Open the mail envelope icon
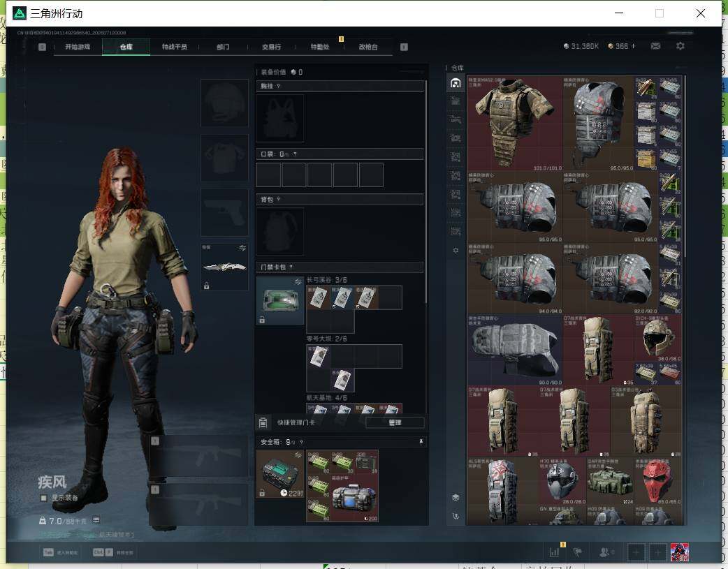 coord(655,46)
